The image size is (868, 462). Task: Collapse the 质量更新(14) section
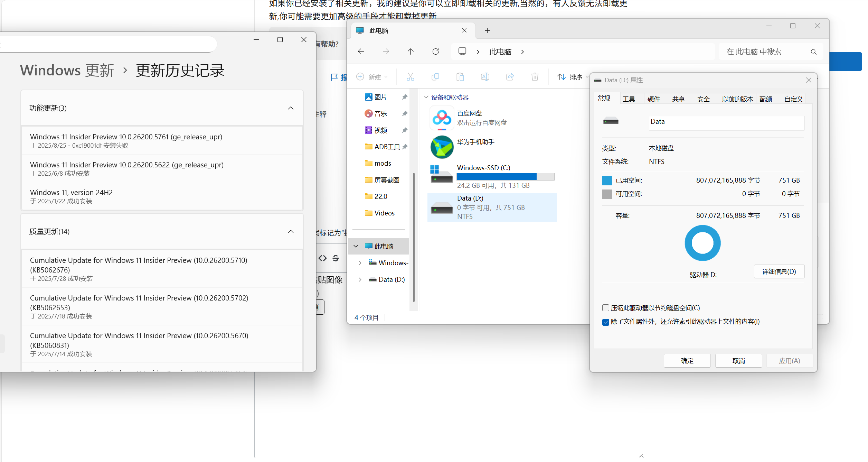tap(291, 232)
